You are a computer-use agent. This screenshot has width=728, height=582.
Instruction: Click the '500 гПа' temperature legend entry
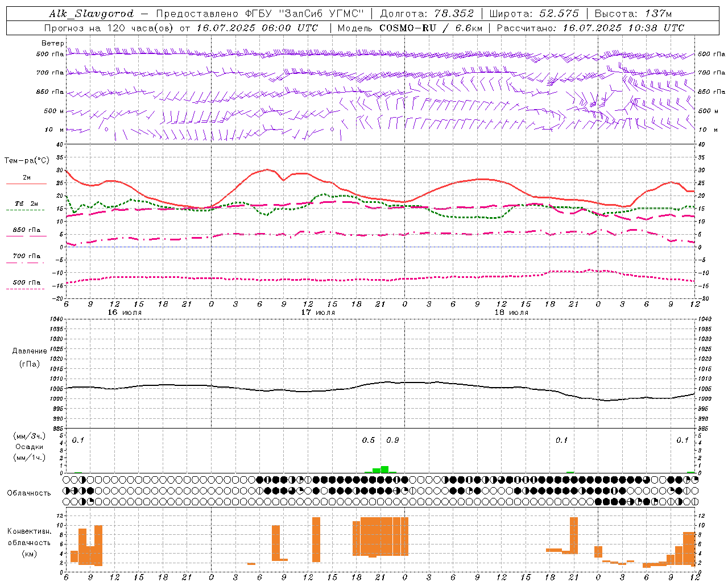[x=27, y=282]
